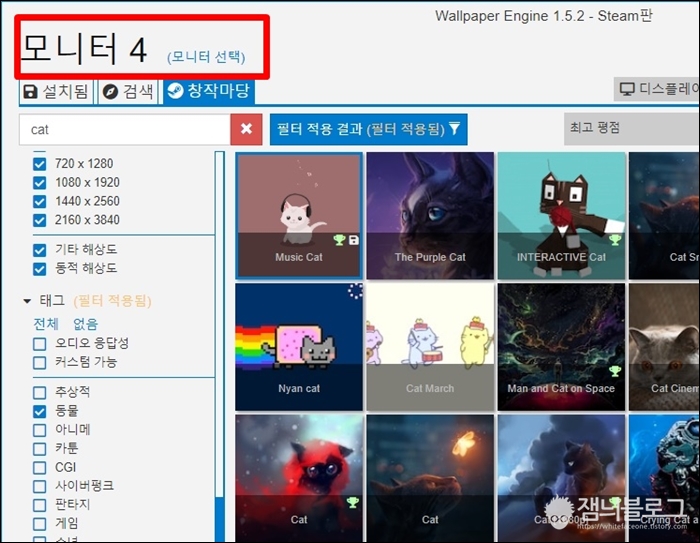Viewport: 700px width, 543px height.
Task: Clear the search box with the red X
Action: 246,129
